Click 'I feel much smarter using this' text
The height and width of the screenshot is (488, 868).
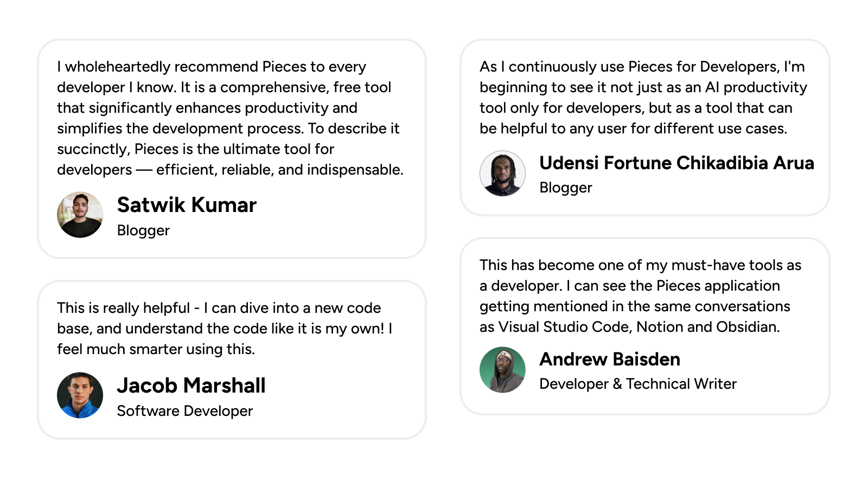[x=156, y=349]
